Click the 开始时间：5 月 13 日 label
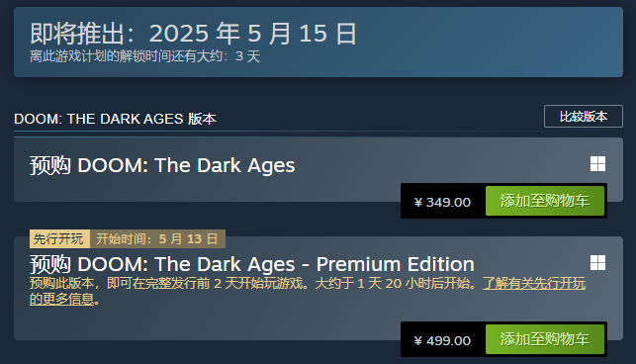 pos(157,238)
